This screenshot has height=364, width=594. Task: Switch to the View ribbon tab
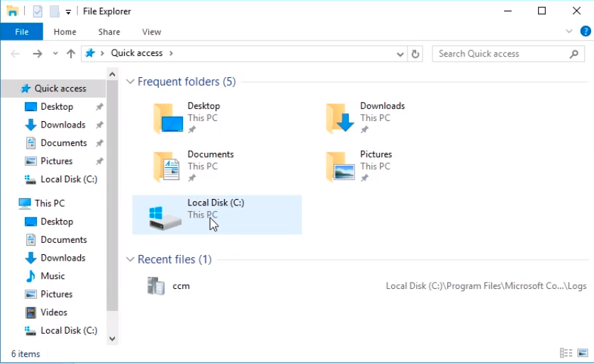point(151,32)
